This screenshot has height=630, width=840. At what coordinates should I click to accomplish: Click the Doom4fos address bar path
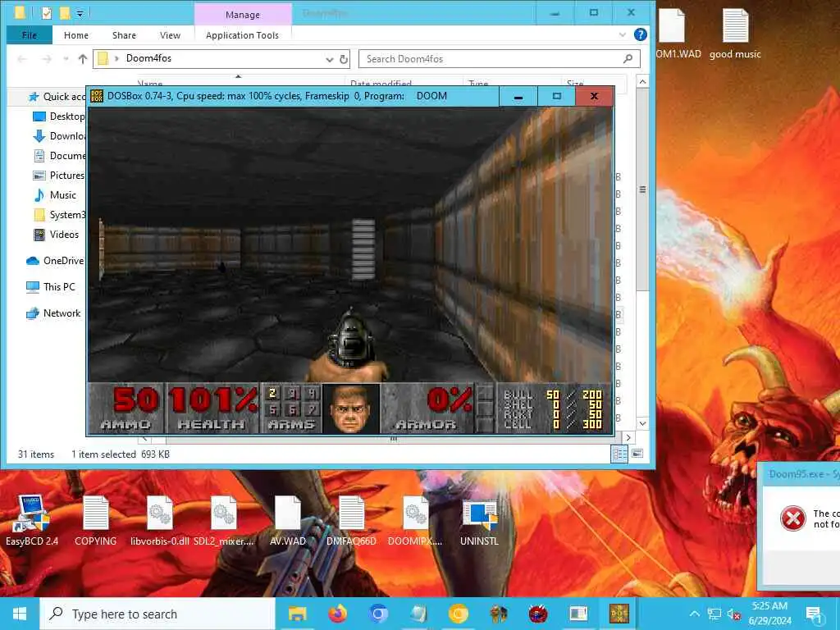coord(148,58)
